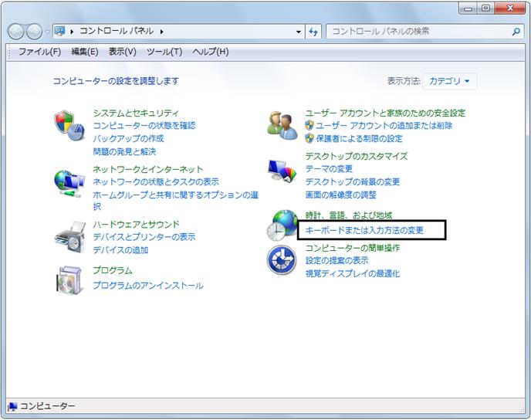Image resolution: width=531 pixels, height=420 pixels.
Task: Expand the arrow after コントロール パネル breadcrumb
Action: (162, 32)
